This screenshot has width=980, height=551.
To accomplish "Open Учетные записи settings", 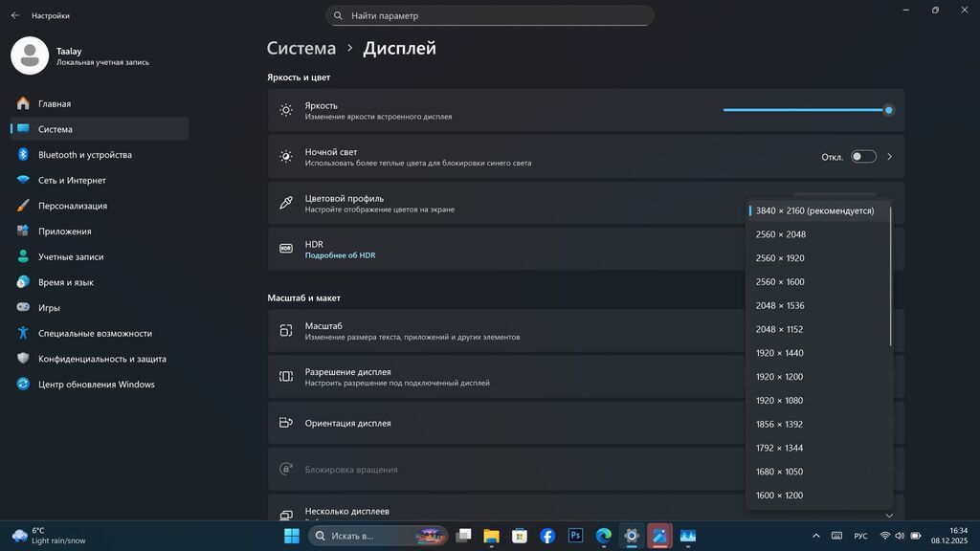I will pos(100,256).
